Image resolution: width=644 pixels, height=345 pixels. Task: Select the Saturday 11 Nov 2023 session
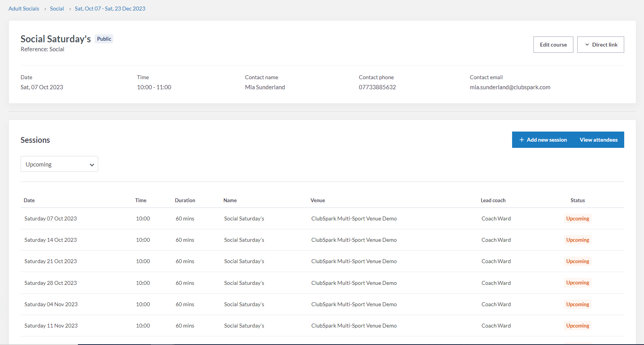click(51, 326)
